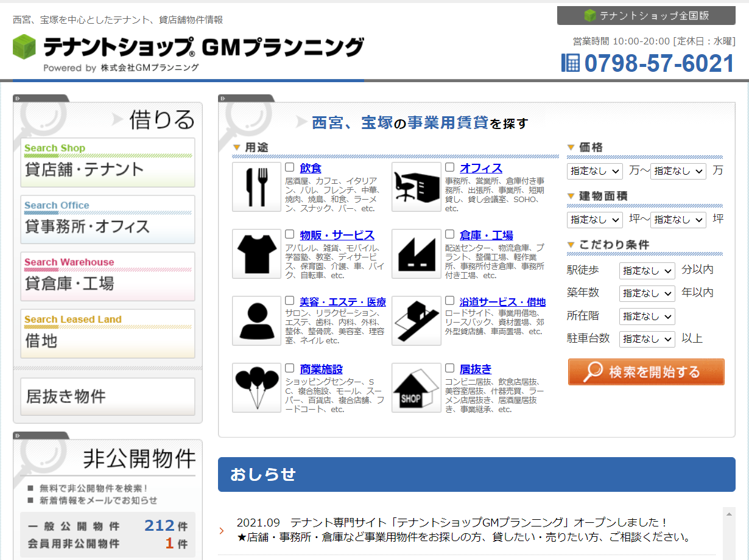Click the news scrollbar up arrow
Screen dimensions: 749x560
pyautogui.click(x=730, y=513)
